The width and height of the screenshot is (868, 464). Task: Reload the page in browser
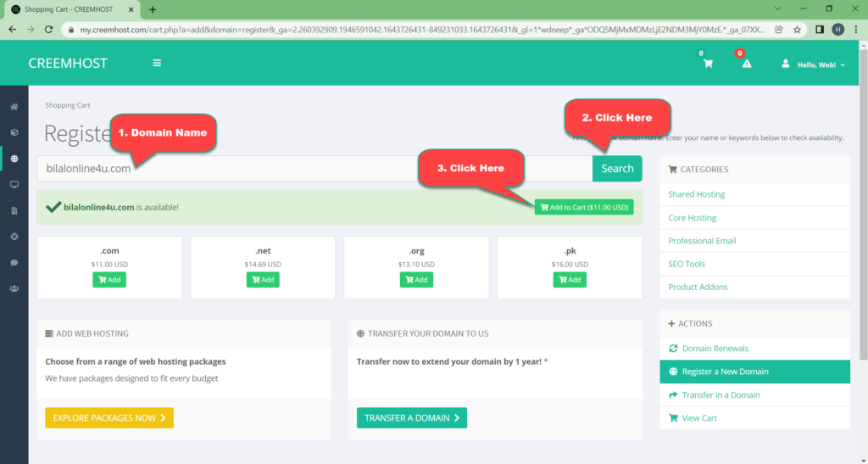[x=48, y=30]
